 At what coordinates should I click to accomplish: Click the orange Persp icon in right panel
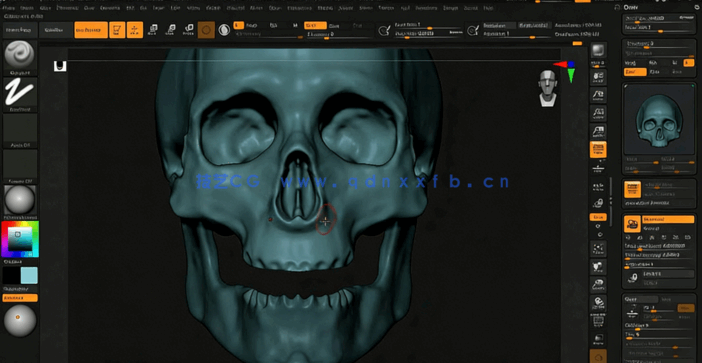[x=632, y=190]
